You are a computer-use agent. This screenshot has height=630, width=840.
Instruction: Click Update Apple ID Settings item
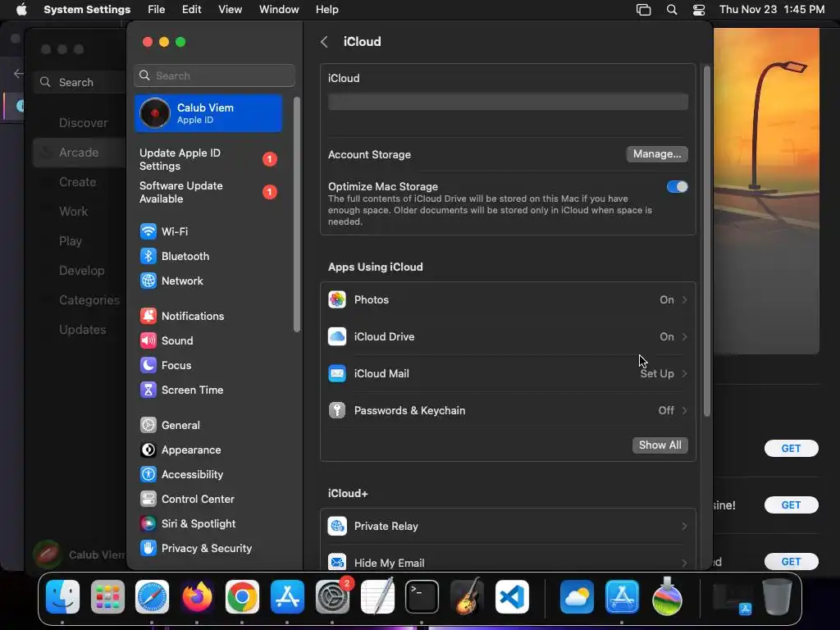coord(208,160)
